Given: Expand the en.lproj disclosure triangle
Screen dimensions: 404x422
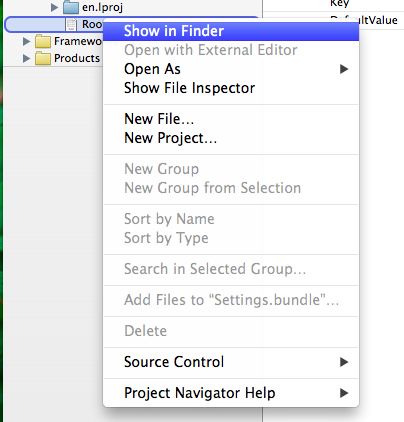Looking at the screenshot, I should point(54,7).
